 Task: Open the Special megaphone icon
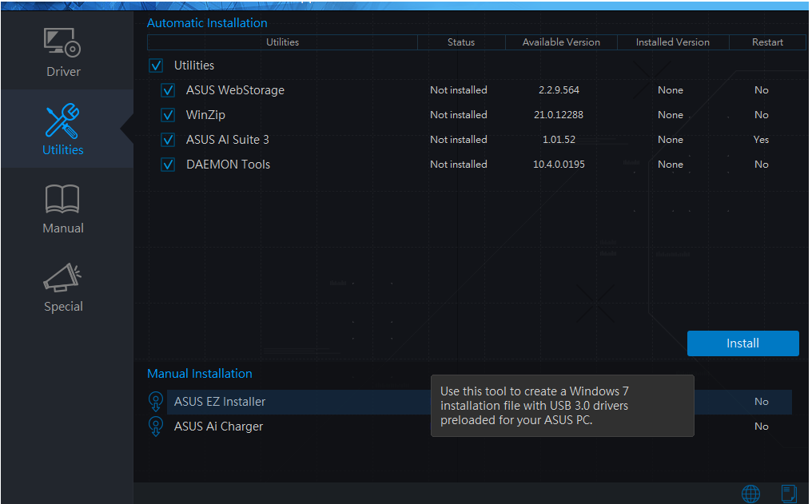click(x=62, y=277)
